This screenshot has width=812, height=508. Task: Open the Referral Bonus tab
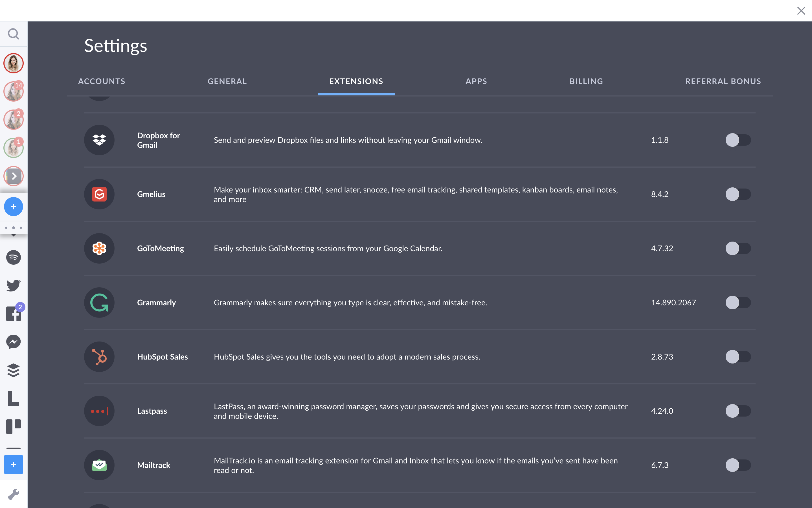click(723, 81)
